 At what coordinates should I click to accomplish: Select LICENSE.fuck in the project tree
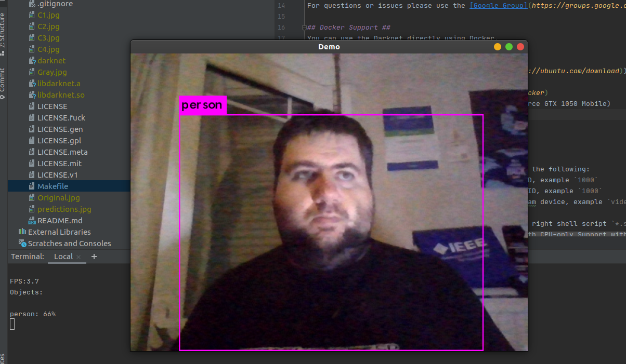pos(61,117)
